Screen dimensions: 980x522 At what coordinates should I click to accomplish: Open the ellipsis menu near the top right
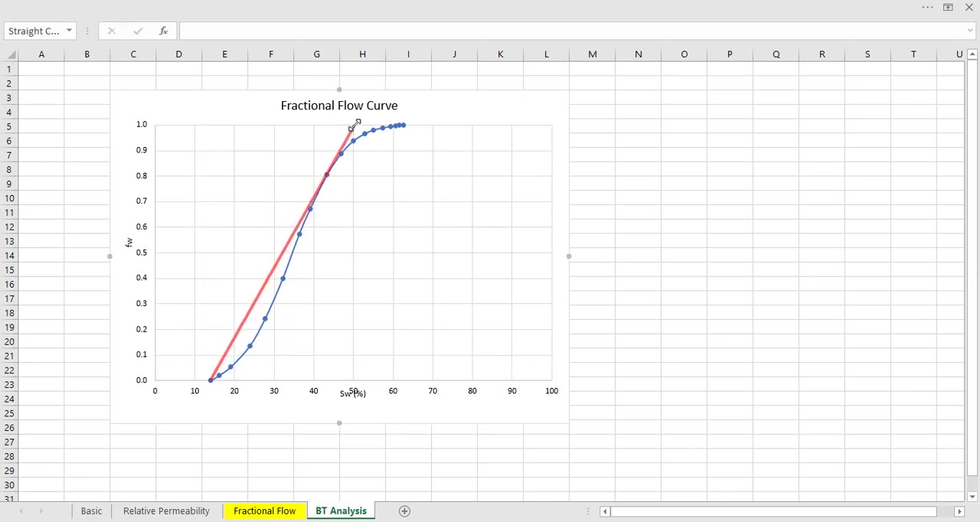coord(927,7)
